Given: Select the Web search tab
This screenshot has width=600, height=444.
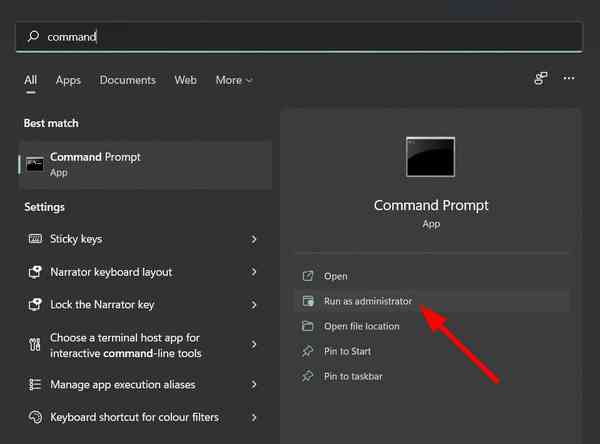Looking at the screenshot, I should pyautogui.click(x=185, y=80).
